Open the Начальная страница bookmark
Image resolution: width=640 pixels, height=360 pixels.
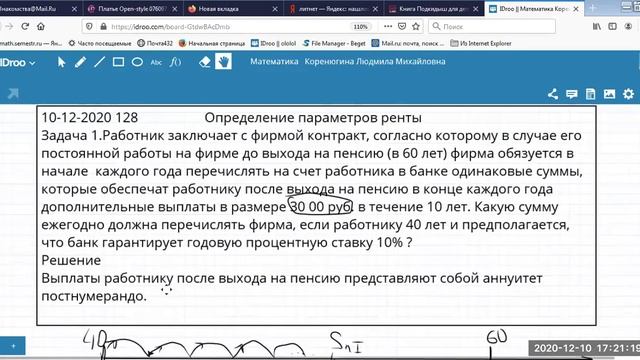[212, 43]
